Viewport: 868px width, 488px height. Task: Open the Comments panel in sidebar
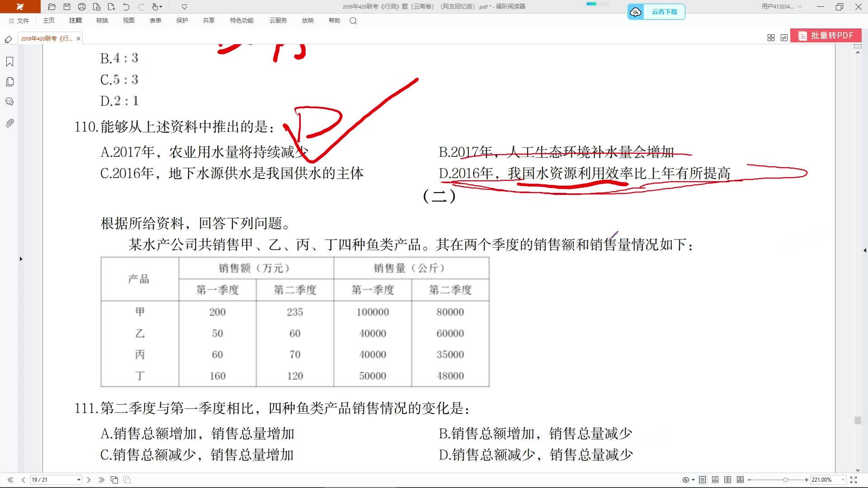click(9, 102)
